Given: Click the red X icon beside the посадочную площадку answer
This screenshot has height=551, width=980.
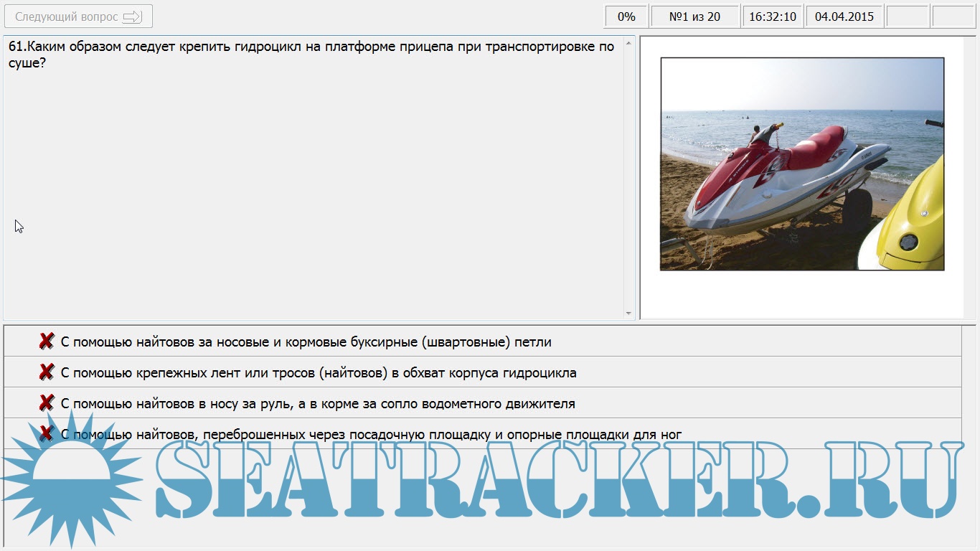Looking at the screenshot, I should pos(47,433).
